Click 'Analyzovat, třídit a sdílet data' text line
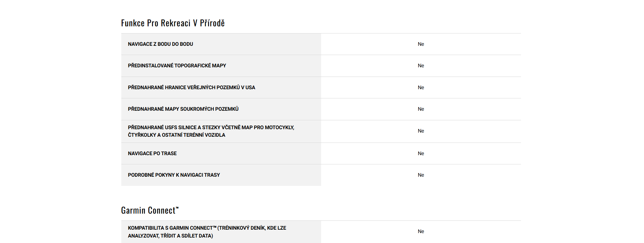 [x=170, y=236]
